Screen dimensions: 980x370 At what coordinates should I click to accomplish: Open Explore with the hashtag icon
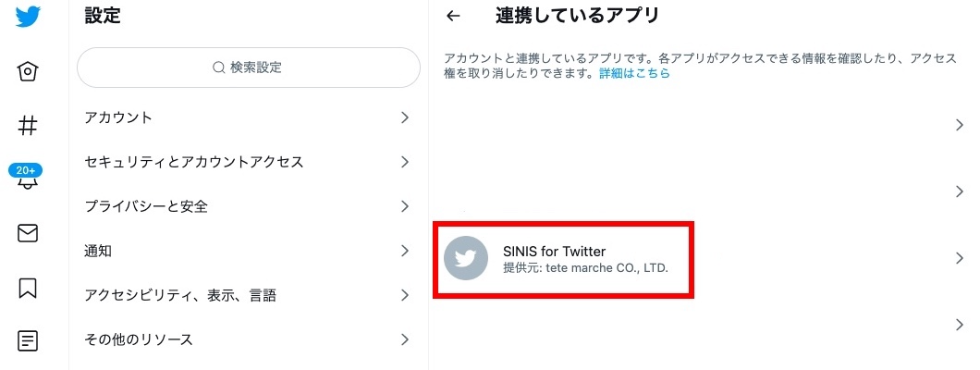coord(28,126)
